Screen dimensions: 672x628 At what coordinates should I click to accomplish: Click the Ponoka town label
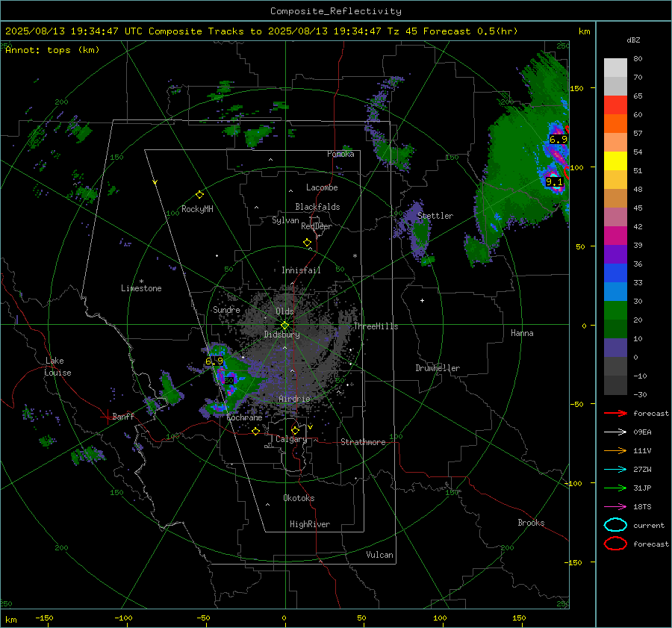[x=340, y=154]
